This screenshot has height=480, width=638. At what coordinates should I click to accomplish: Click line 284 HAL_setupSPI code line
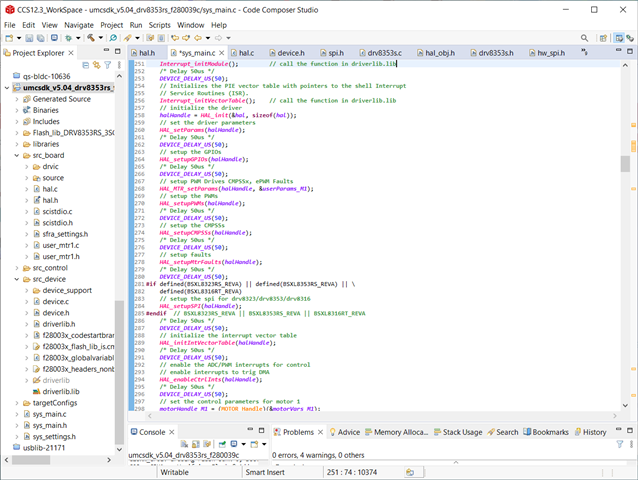pyautogui.click(x=200, y=306)
